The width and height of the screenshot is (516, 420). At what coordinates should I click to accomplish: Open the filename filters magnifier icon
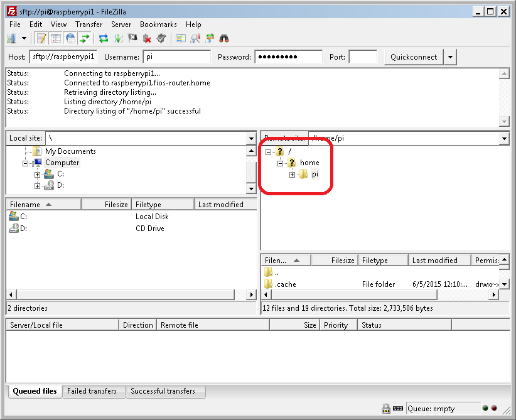tap(195, 38)
